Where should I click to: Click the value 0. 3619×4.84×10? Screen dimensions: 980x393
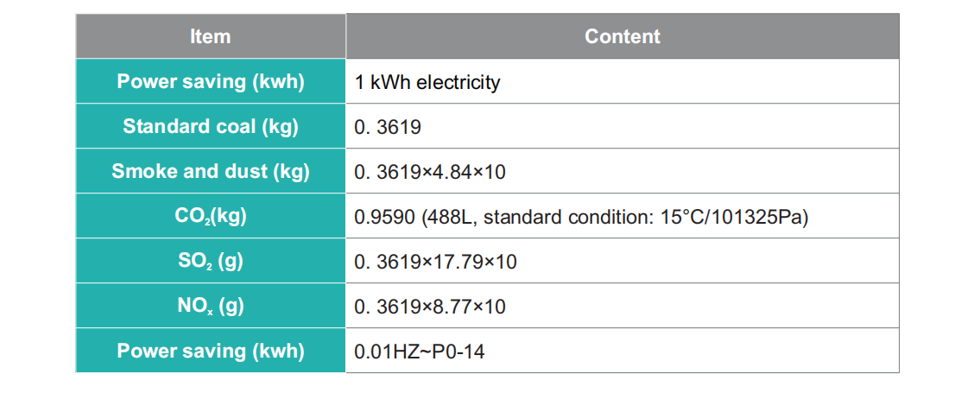(429, 173)
